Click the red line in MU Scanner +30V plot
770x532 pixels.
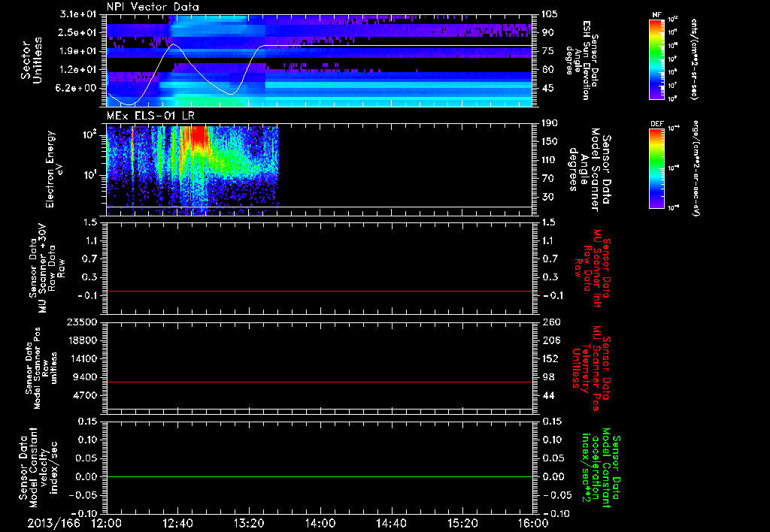click(320, 291)
